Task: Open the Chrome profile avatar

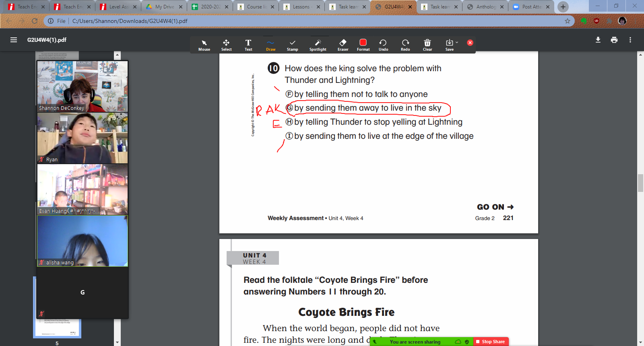Action: coord(622,21)
